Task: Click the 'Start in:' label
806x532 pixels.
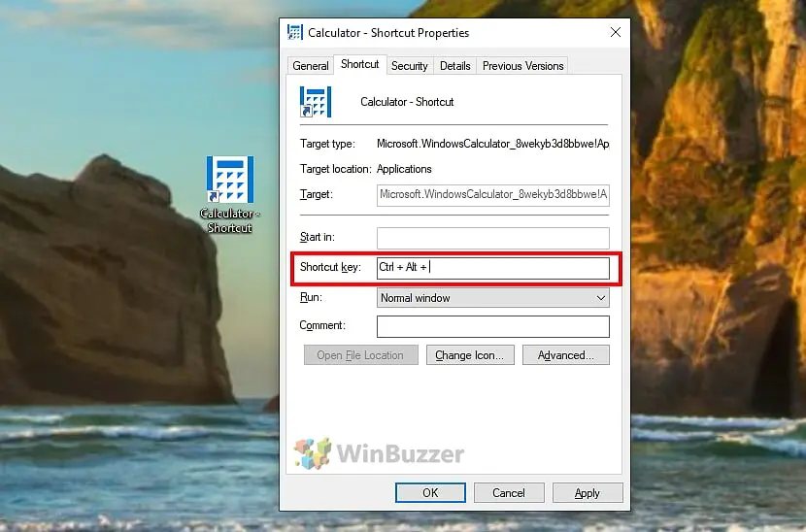Action: coord(318,237)
